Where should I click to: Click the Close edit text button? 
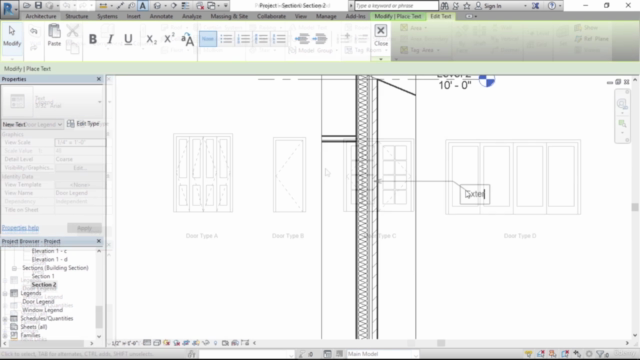pos(381,35)
